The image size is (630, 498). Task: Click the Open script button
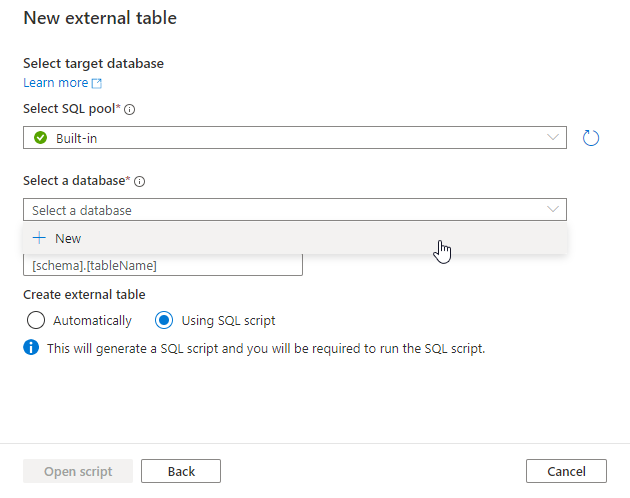coord(78,471)
